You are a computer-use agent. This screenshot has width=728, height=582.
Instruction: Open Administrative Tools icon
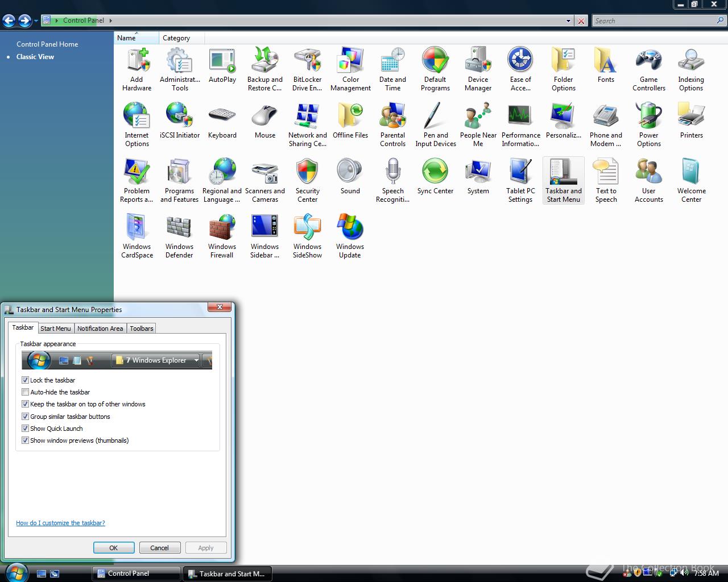point(180,69)
